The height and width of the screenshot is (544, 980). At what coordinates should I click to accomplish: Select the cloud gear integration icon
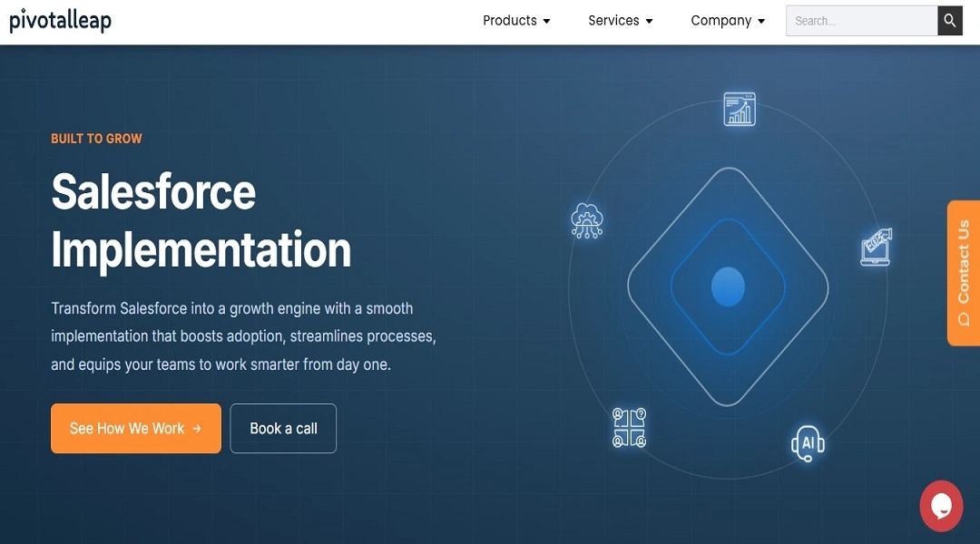587,220
